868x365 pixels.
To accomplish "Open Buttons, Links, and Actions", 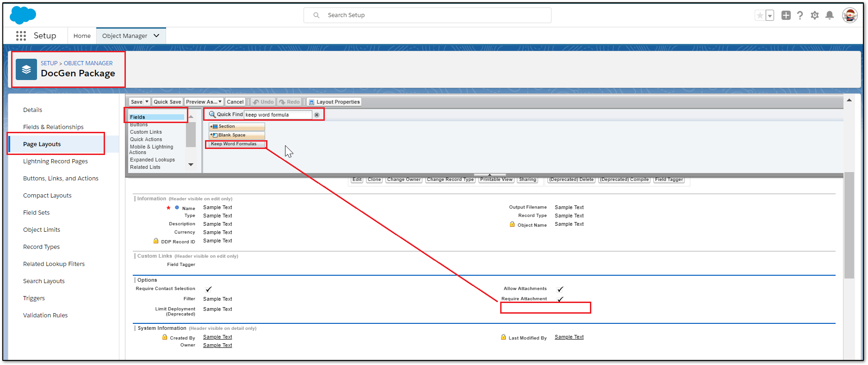I will pyautogui.click(x=61, y=178).
